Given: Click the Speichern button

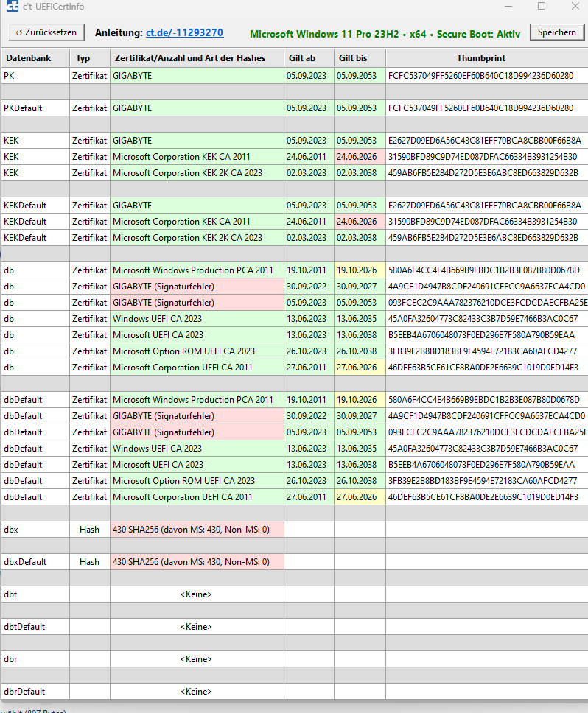Looking at the screenshot, I should tap(556, 32).
